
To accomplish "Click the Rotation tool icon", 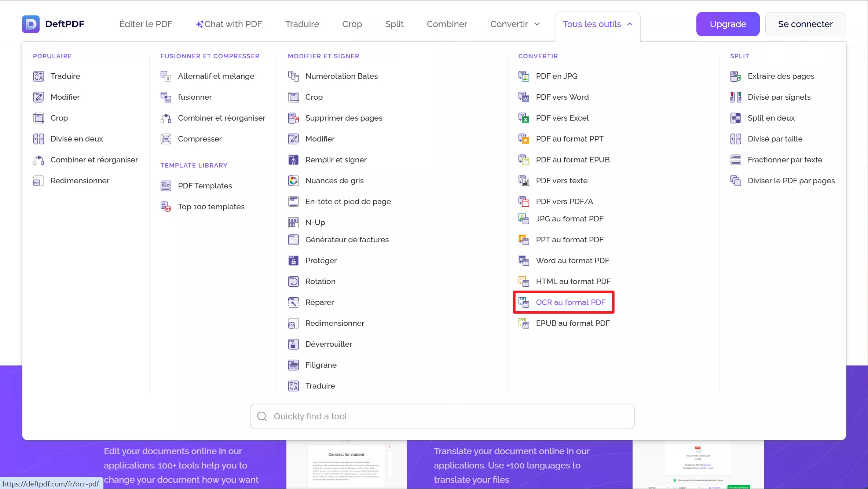I will coord(293,282).
